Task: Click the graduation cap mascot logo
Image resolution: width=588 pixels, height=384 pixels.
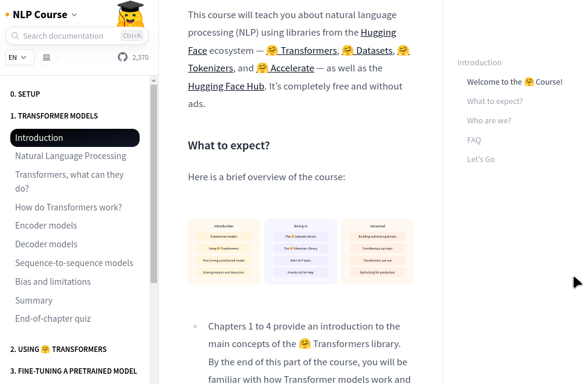Action: (x=130, y=14)
